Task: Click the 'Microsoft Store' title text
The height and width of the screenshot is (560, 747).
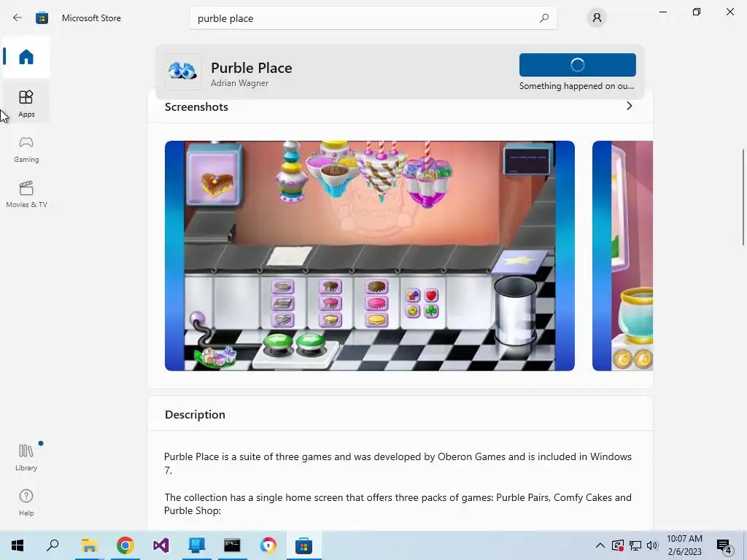Action: [91, 18]
